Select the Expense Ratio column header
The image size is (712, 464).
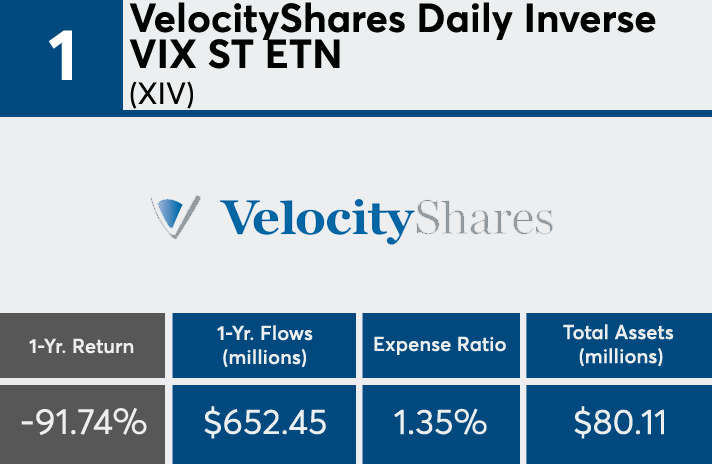click(440, 345)
